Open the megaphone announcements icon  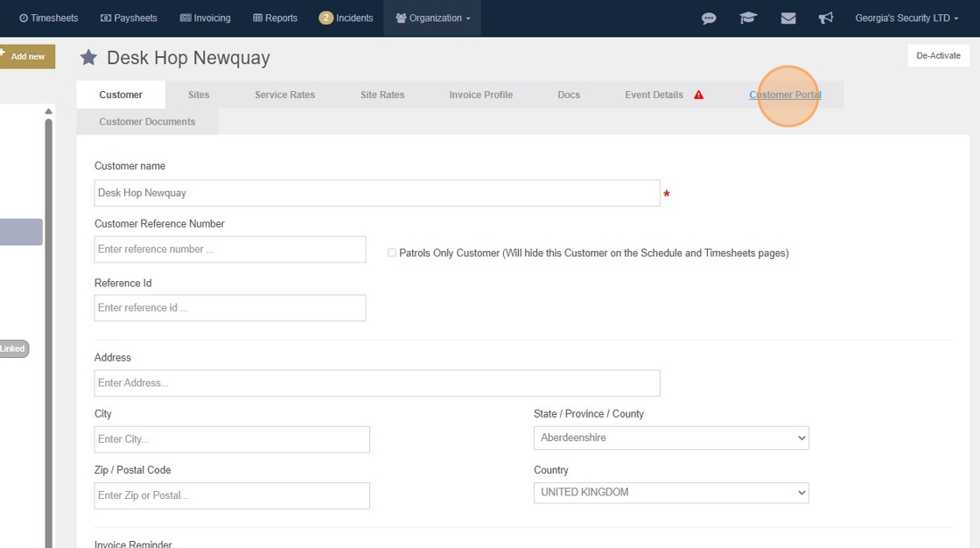826,18
